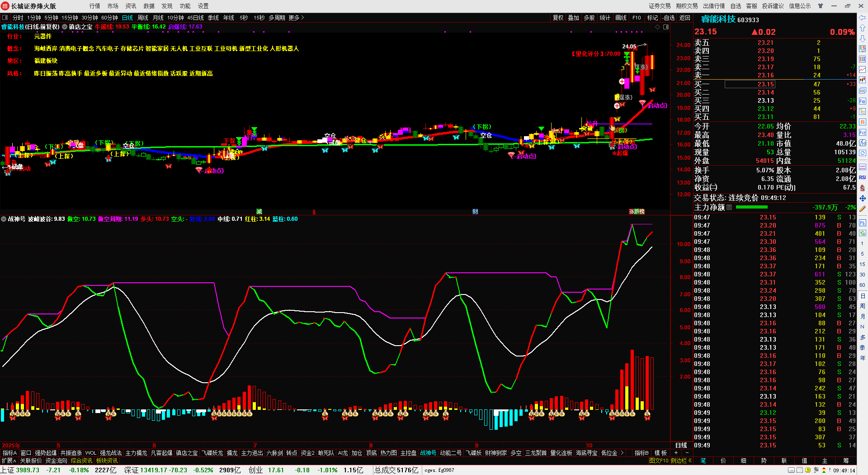Open the candlestick chart icon in right sidebar
The width and height of the screenshot is (868, 475).
(863, 80)
